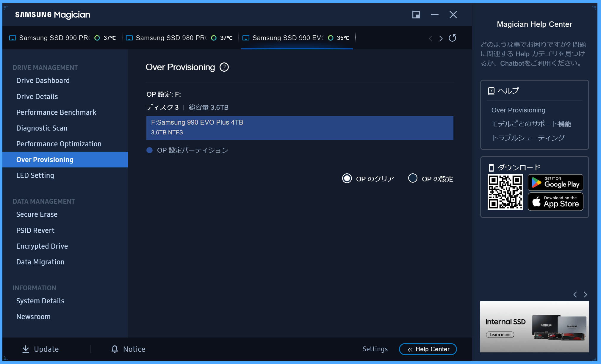
Task: Click the OP 設定パーティション blue legend dot
Action: point(150,150)
